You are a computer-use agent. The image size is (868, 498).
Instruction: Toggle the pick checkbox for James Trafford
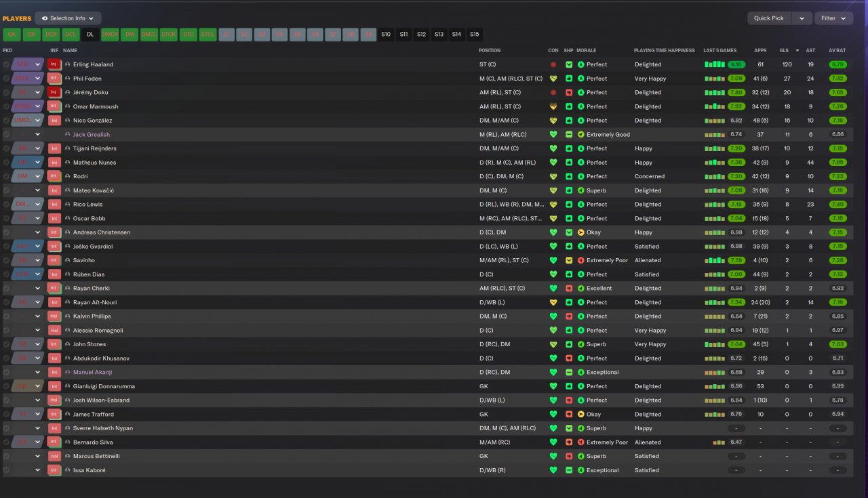pyautogui.click(x=6, y=414)
